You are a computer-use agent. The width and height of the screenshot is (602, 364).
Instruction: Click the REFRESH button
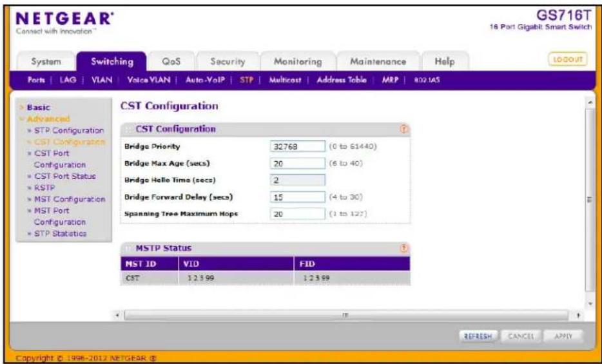click(478, 336)
